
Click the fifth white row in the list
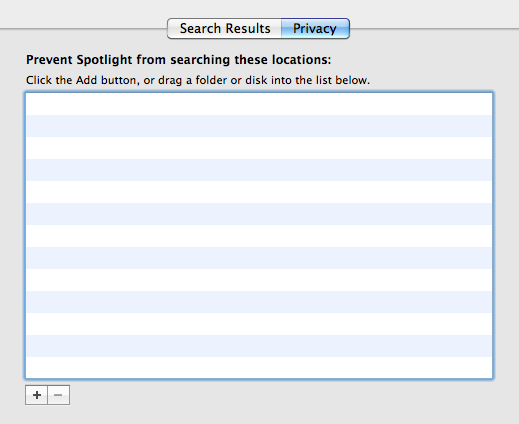tap(259, 280)
